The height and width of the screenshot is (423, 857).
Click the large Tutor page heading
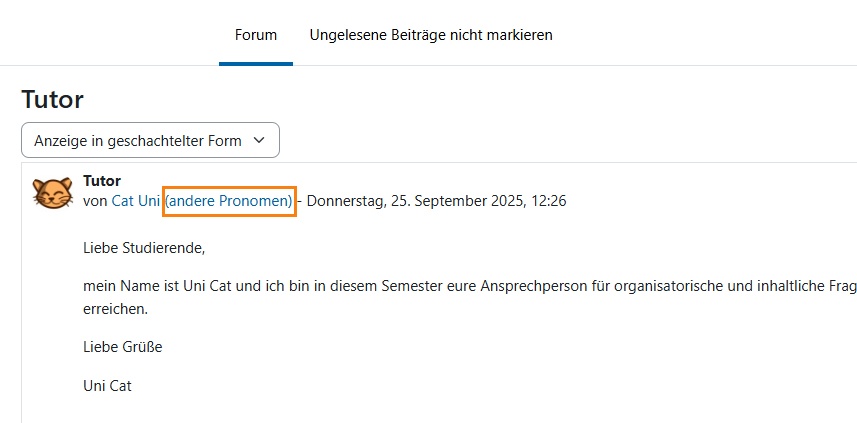click(x=52, y=99)
